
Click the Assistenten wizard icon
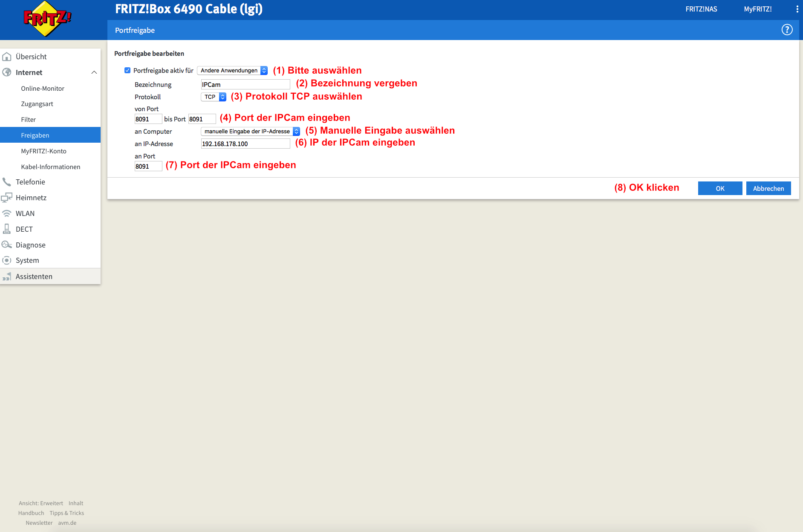pyautogui.click(x=7, y=276)
